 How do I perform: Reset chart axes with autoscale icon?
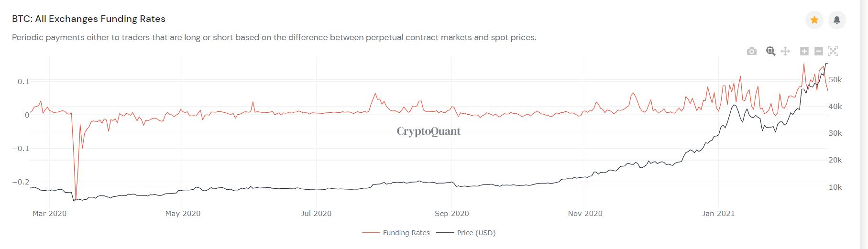(833, 51)
